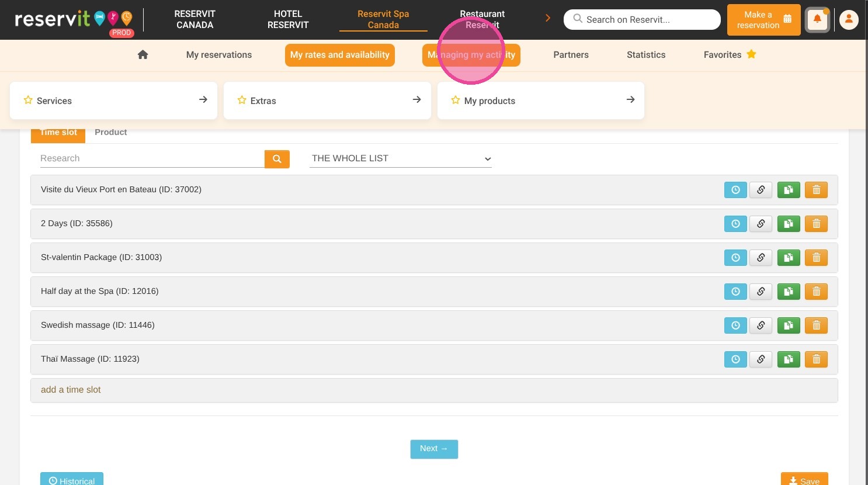Open the Services card

(x=113, y=101)
